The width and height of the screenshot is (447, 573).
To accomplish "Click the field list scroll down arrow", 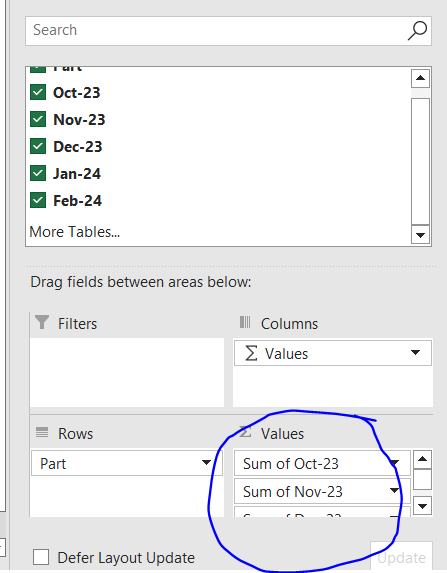I will (420, 235).
